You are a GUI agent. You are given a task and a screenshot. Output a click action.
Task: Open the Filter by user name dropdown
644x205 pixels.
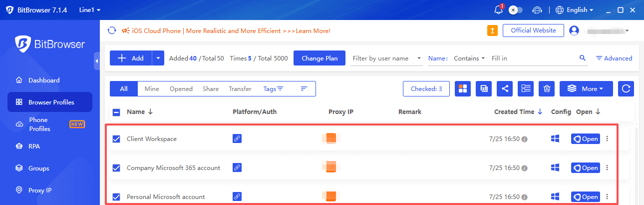386,58
